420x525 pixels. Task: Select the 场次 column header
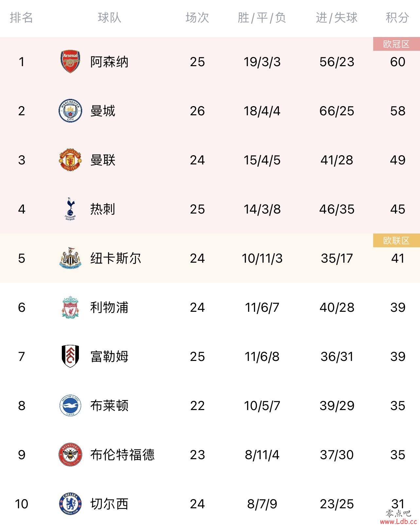click(197, 18)
